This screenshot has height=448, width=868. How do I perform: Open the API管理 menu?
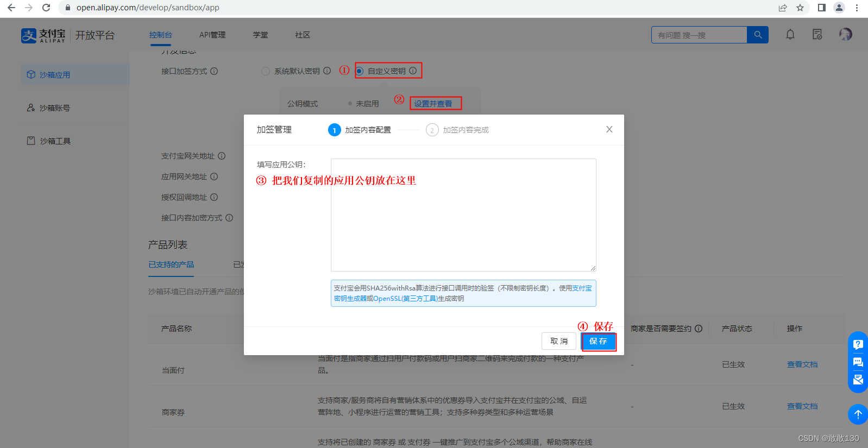pos(212,35)
